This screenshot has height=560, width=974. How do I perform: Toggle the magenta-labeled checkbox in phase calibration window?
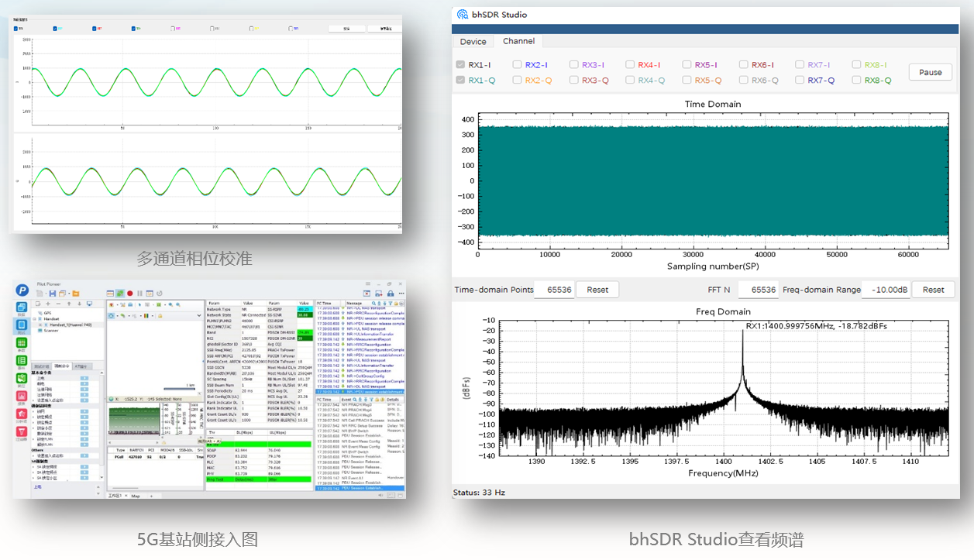[173, 29]
